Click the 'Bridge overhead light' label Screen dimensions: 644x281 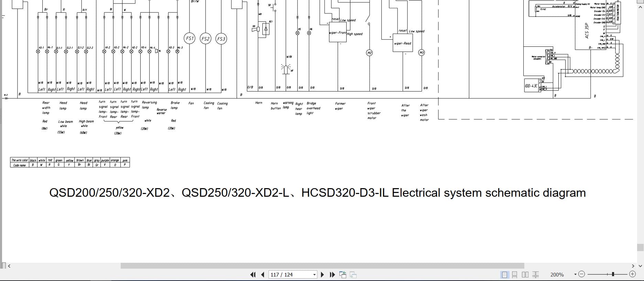point(313,108)
